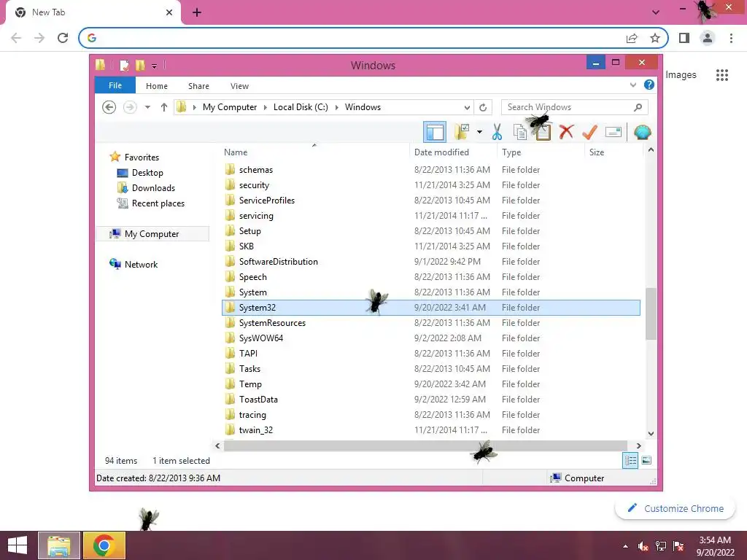This screenshot has width=747, height=560.
Task: Click into Search Windows field
Action: tap(574, 107)
